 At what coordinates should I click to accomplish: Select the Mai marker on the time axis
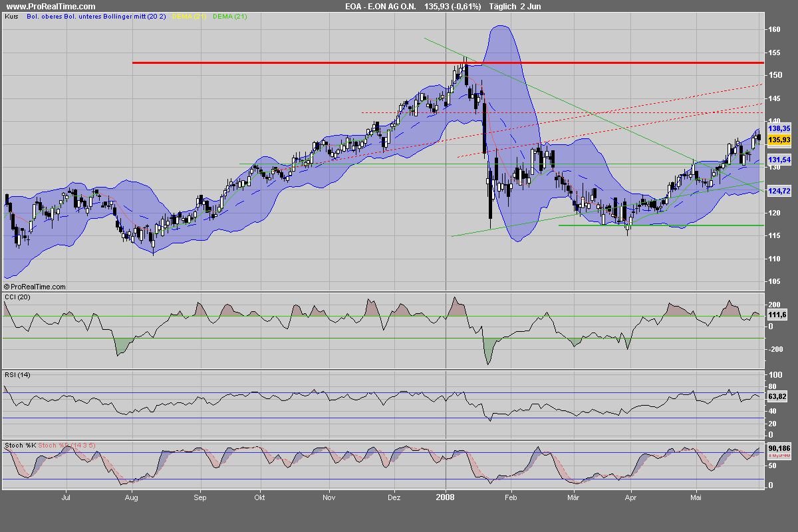pyautogui.click(x=696, y=496)
